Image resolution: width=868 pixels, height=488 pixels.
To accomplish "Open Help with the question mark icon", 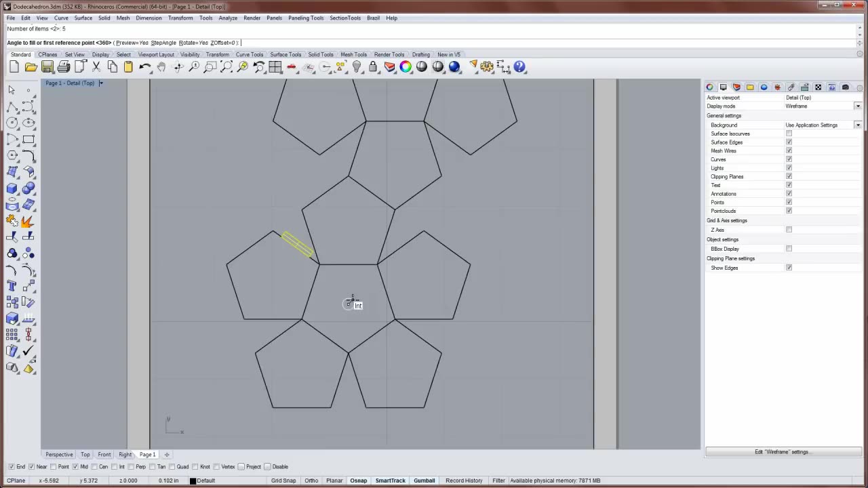I will point(519,66).
